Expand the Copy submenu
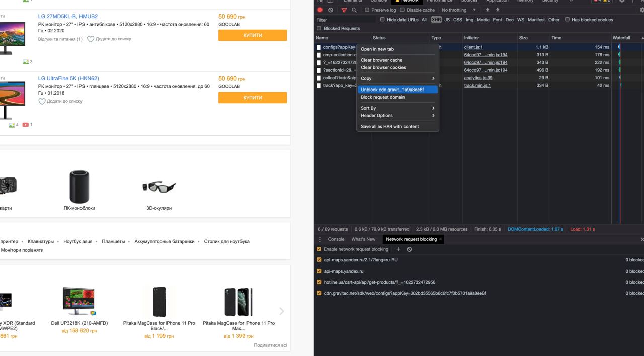 (x=397, y=78)
